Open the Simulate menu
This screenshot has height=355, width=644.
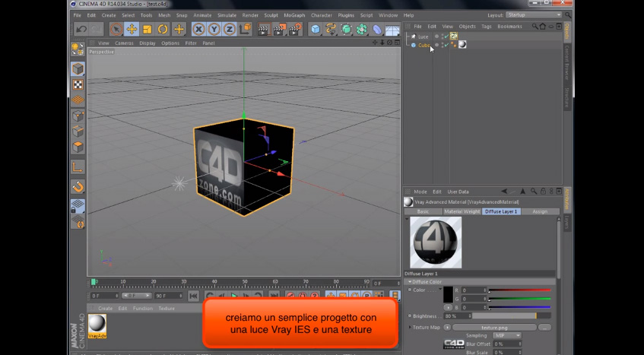(x=227, y=15)
